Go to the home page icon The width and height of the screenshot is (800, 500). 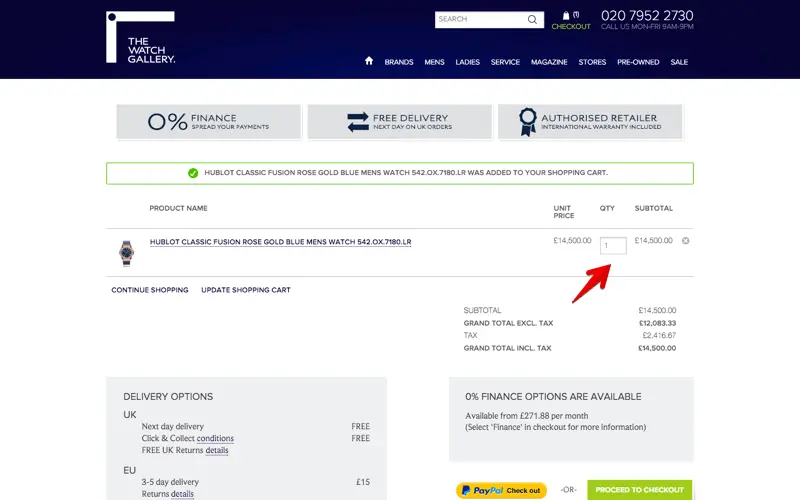[x=369, y=61]
